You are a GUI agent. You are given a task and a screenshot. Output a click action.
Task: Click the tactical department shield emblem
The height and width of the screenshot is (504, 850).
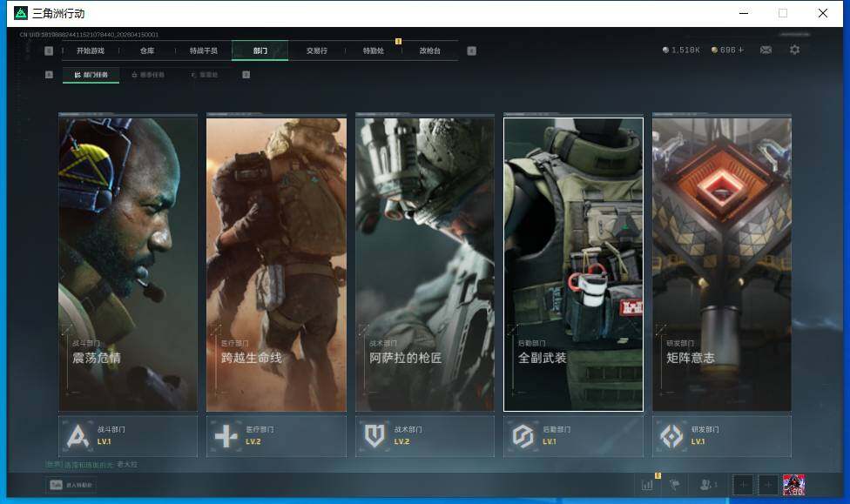click(374, 436)
